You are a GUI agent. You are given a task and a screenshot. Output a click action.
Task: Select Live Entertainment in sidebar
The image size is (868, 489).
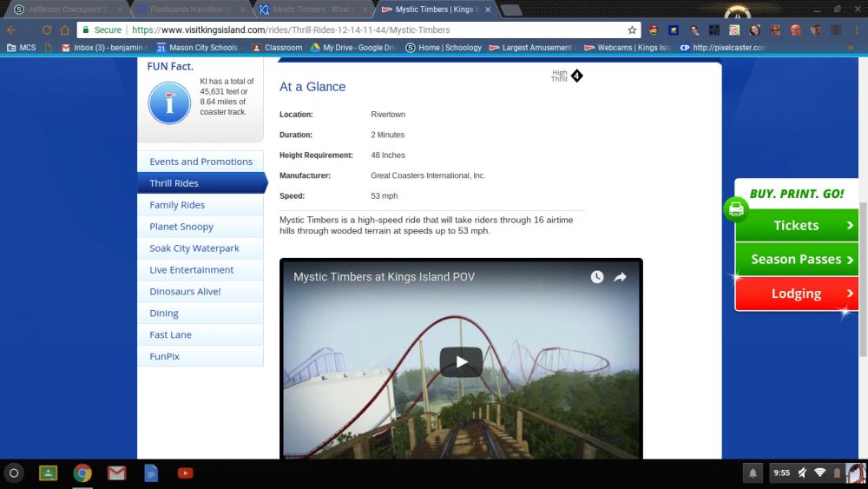(x=201, y=270)
